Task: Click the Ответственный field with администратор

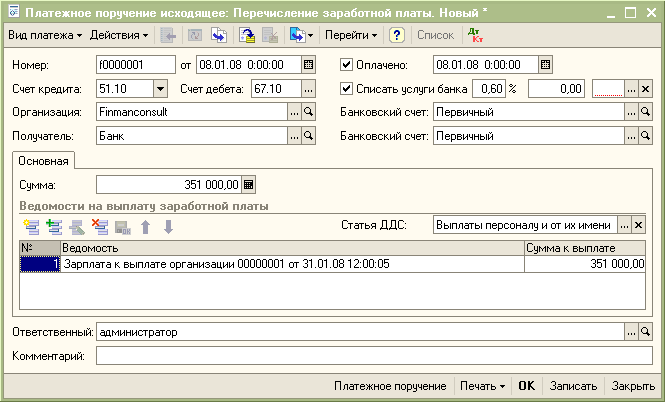Action: click(360, 332)
